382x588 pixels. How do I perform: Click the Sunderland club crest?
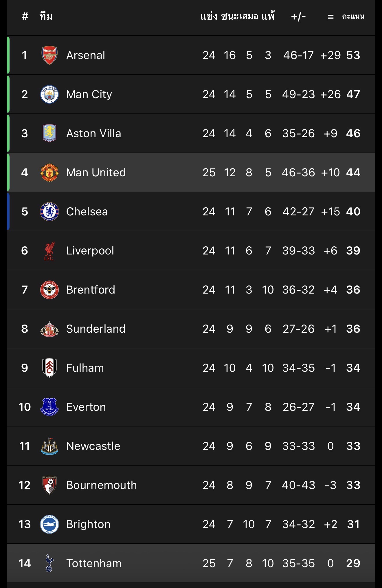point(49,329)
